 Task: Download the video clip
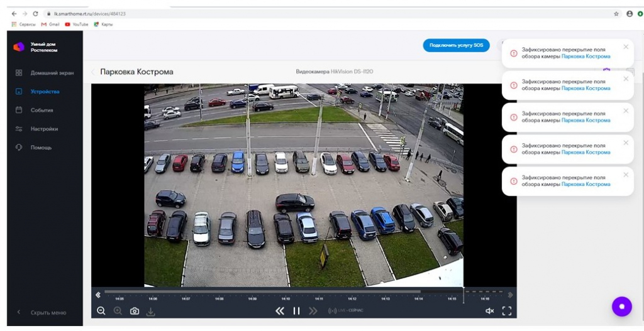pyautogui.click(x=151, y=312)
